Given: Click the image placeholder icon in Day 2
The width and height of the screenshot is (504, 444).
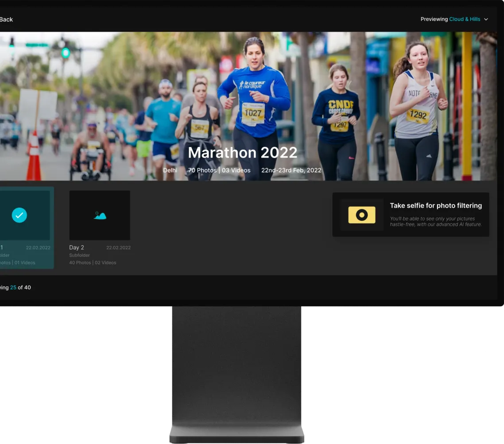Looking at the screenshot, I should [x=100, y=216].
